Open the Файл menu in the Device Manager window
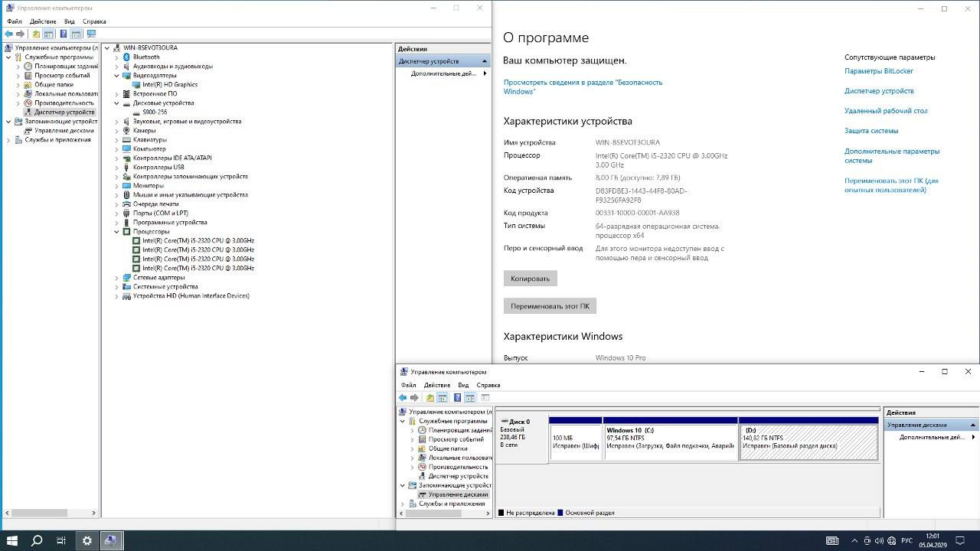The width and height of the screenshot is (980, 551). tap(15, 21)
